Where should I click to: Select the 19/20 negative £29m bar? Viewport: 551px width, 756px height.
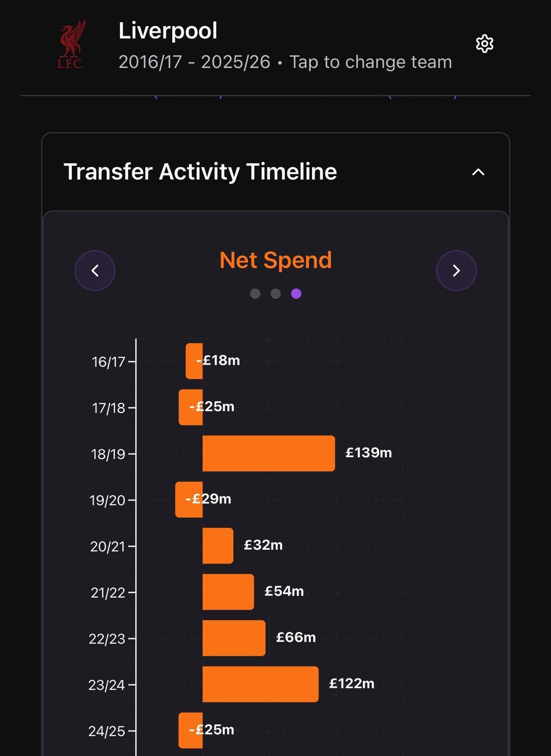pos(189,500)
